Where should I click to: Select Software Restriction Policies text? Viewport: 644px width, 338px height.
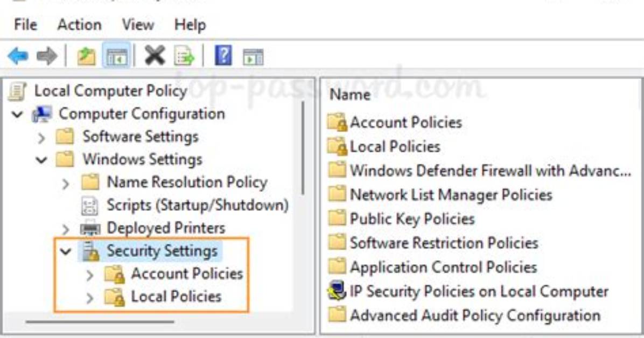tap(444, 243)
